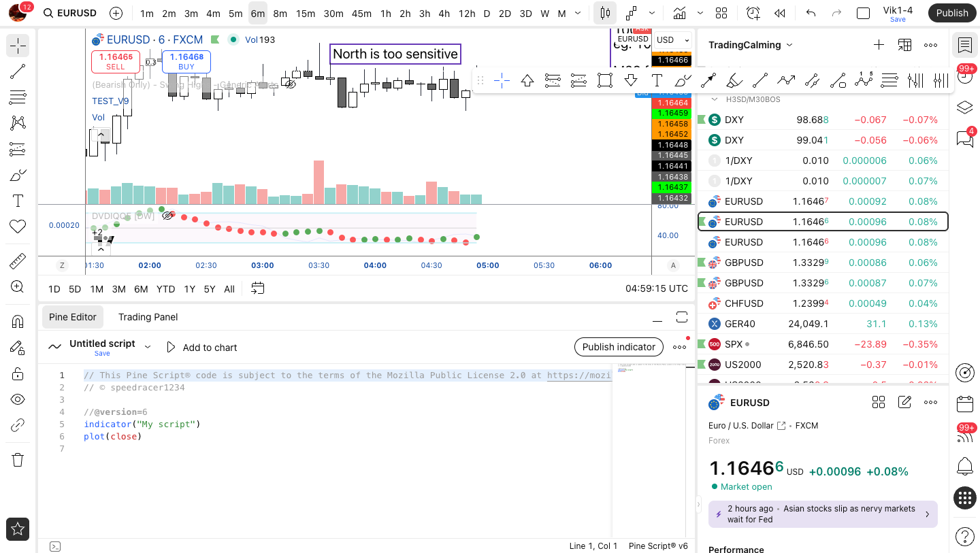Viewport: 980px width, 553px height.
Task: Collapse the indicator legend chevron on the chart
Action: (x=101, y=135)
